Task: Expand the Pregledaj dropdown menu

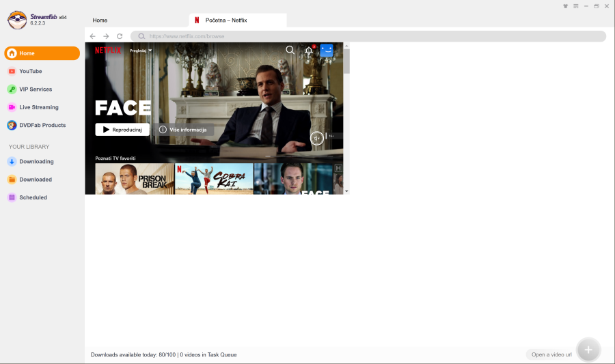Action: [141, 51]
